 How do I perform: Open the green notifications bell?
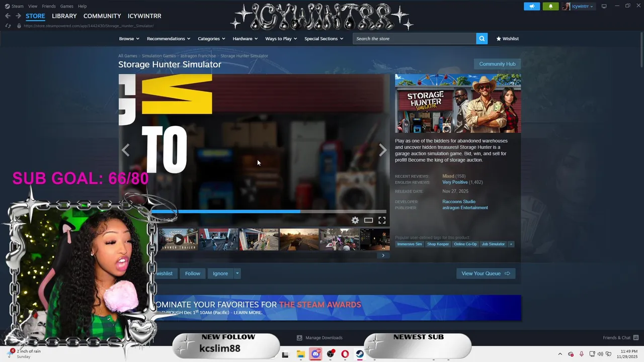tap(550, 6)
